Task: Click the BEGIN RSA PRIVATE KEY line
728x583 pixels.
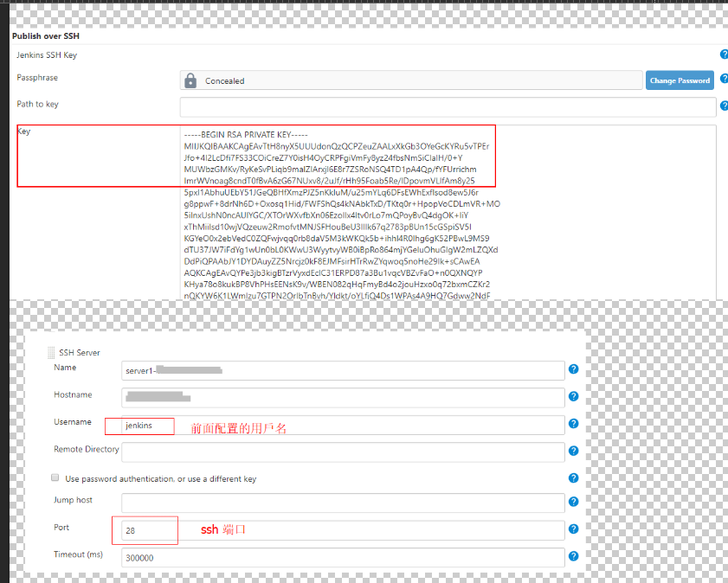Action: [x=246, y=134]
